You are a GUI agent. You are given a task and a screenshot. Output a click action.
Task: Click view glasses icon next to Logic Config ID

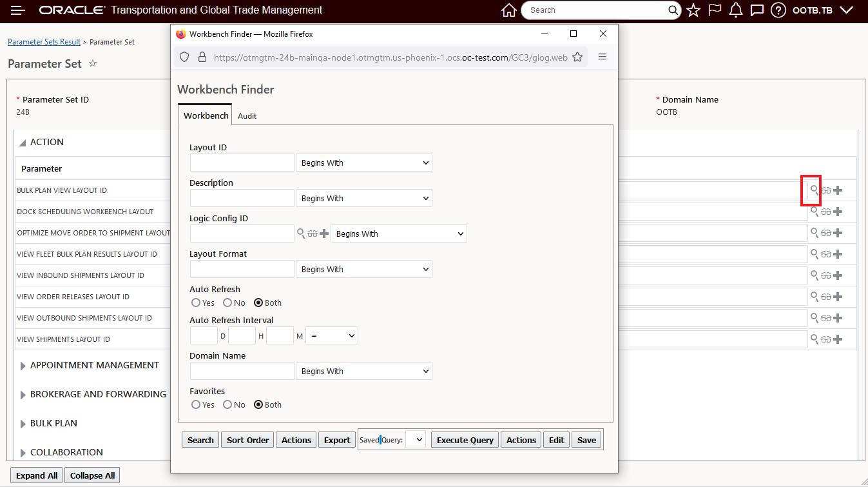tap(313, 234)
